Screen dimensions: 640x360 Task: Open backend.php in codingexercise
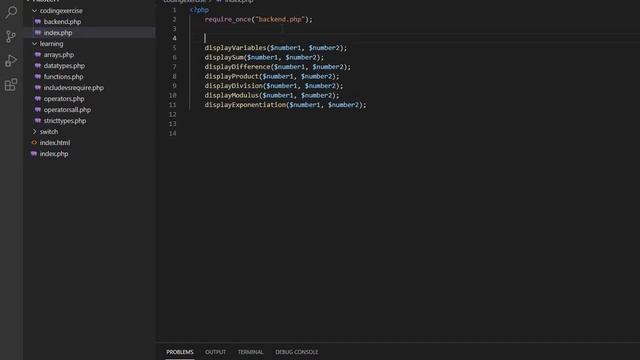pos(62,22)
